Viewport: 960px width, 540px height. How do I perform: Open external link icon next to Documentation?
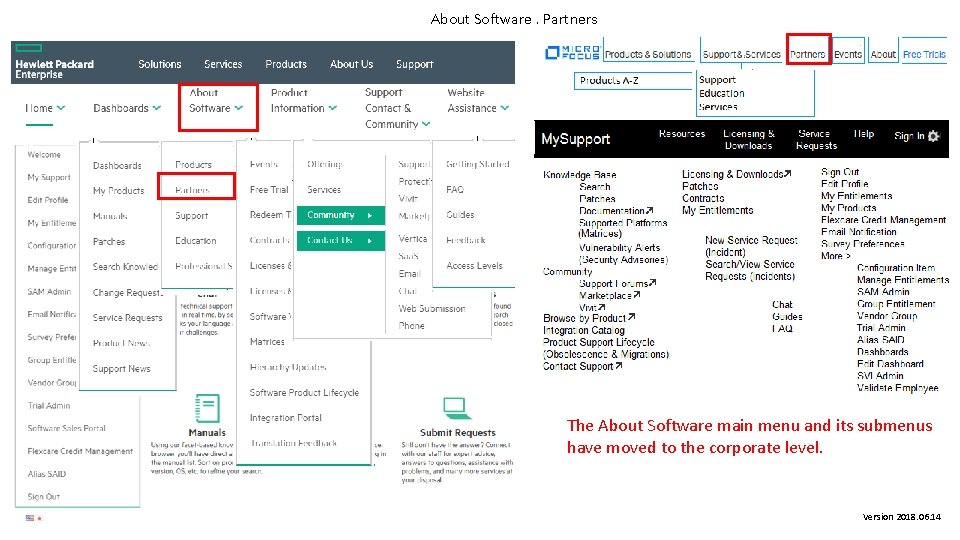[x=650, y=211]
